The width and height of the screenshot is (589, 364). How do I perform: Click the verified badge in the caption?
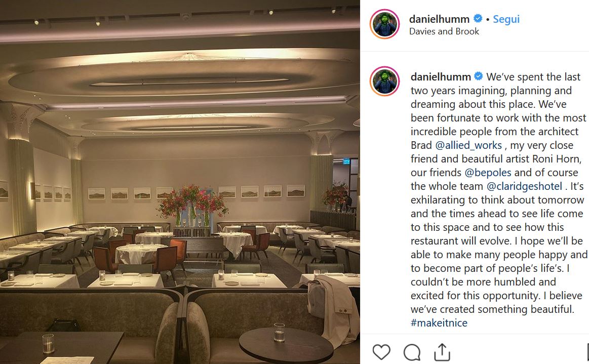pos(479,76)
